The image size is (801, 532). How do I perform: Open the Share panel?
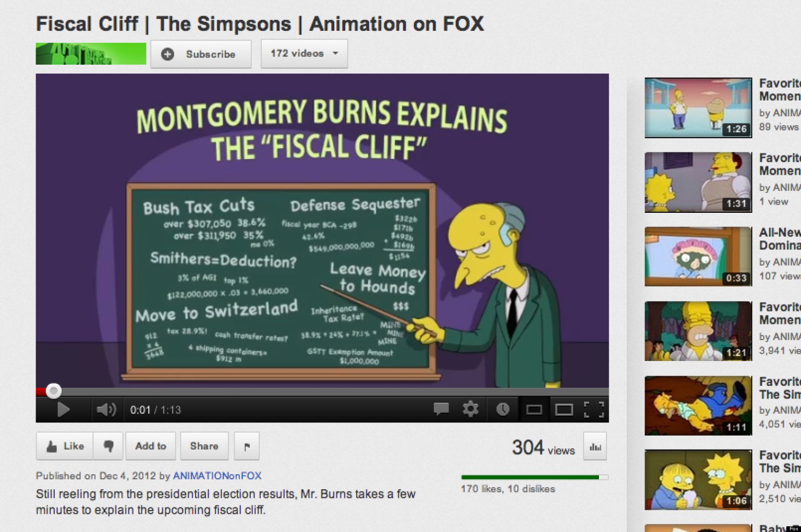pos(204,446)
